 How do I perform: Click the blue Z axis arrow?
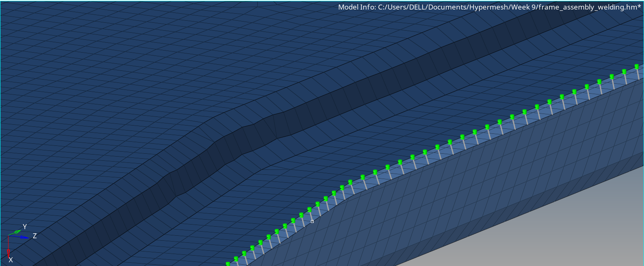pos(24,237)
